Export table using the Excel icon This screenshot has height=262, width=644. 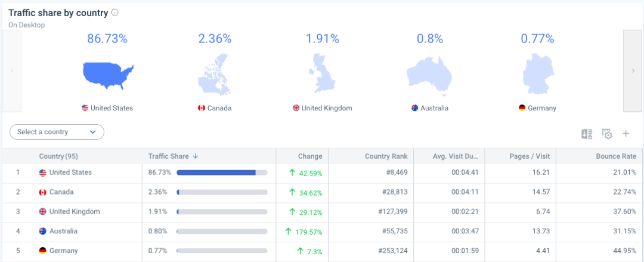(587, 134)
